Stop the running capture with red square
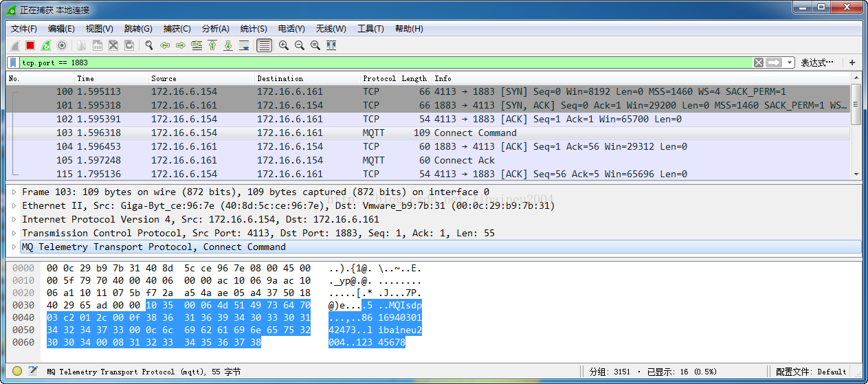 pos(30,45)
